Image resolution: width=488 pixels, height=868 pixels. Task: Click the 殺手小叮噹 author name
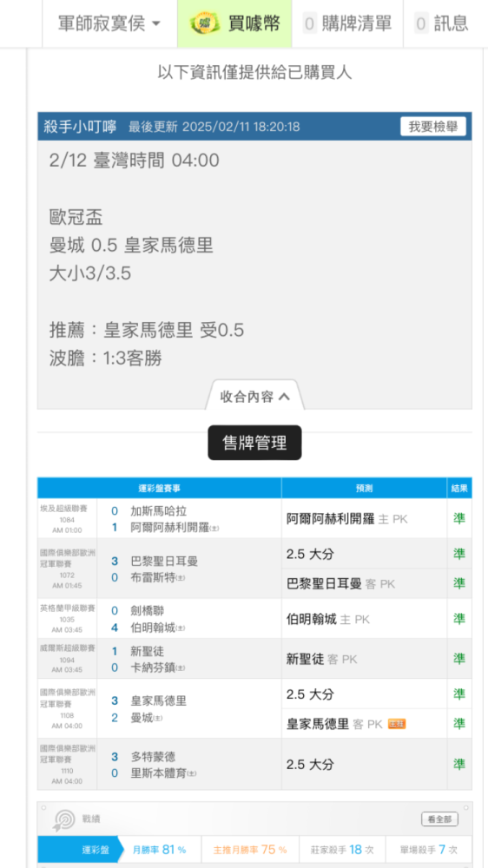click(80, 126)
